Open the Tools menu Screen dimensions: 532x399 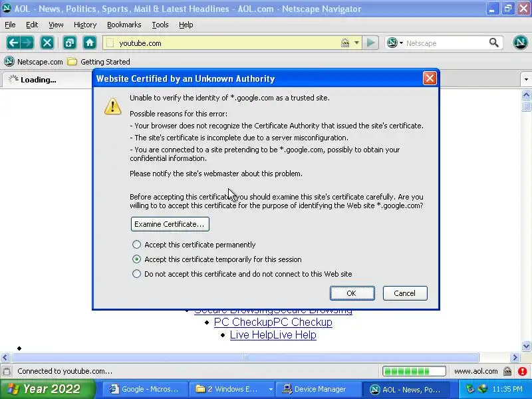[160, 25]
